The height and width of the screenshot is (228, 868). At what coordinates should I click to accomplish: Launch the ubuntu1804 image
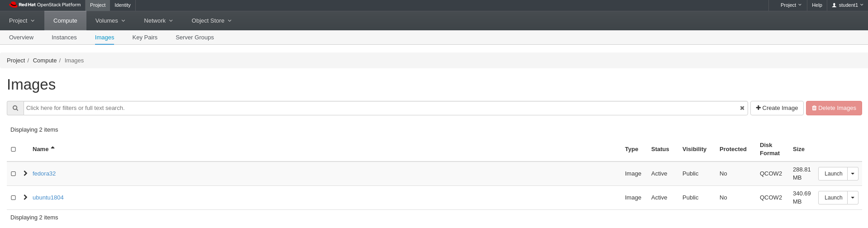833,198
